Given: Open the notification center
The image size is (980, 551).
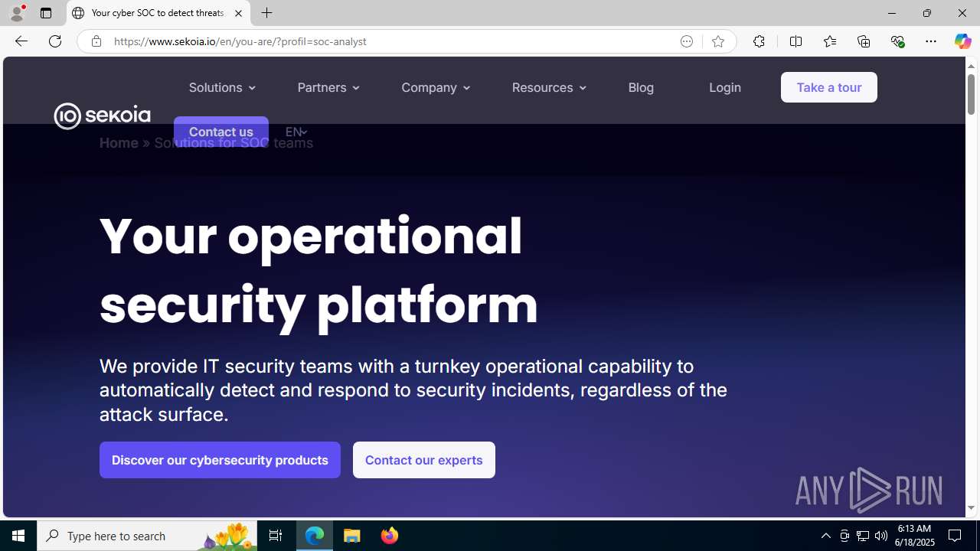Looking at the screenshot, I should pos(955,536).
